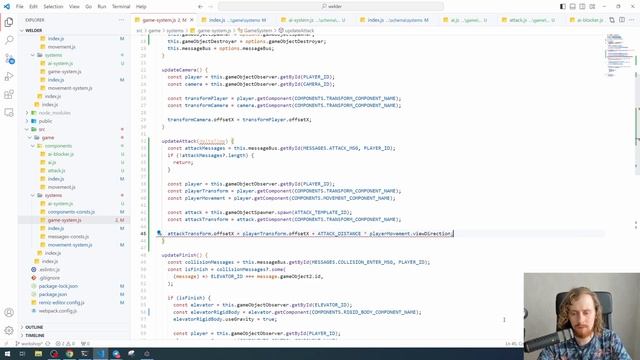
Task: Open the File menu
Action: 20,7
